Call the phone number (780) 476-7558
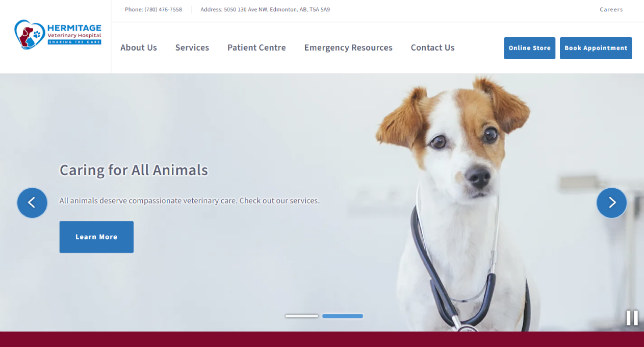 (x=163, y=10)
